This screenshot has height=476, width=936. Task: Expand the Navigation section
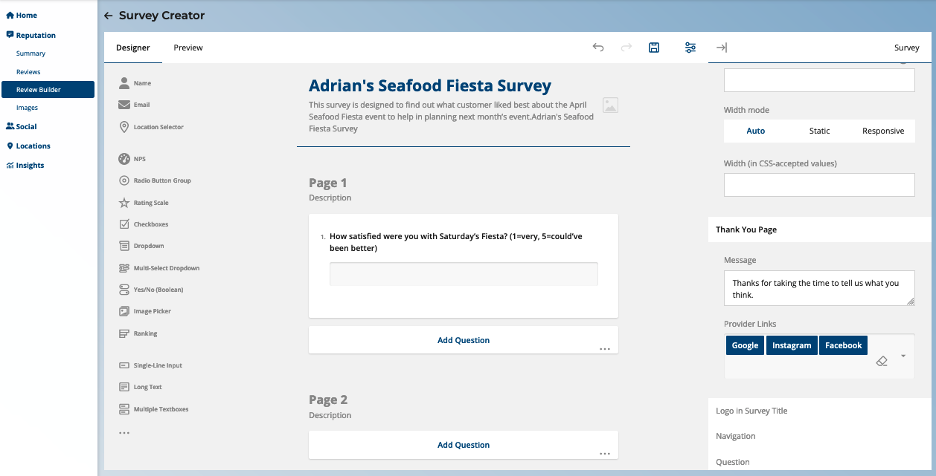pos(736,436)
